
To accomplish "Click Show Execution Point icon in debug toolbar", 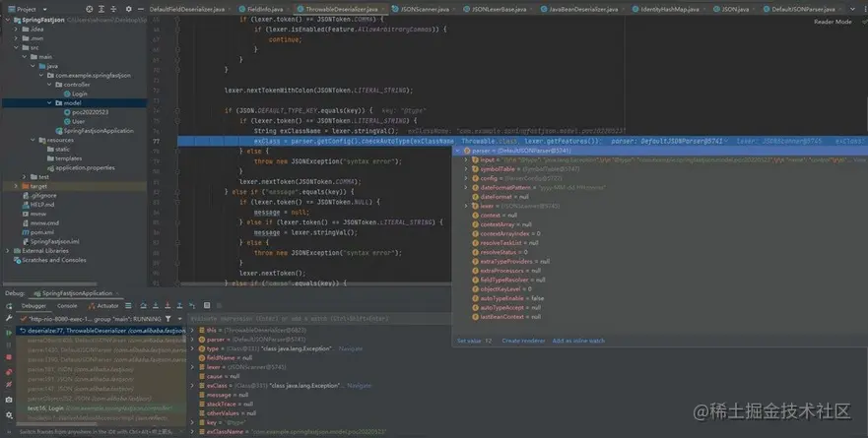I will (x=128, y=305).
